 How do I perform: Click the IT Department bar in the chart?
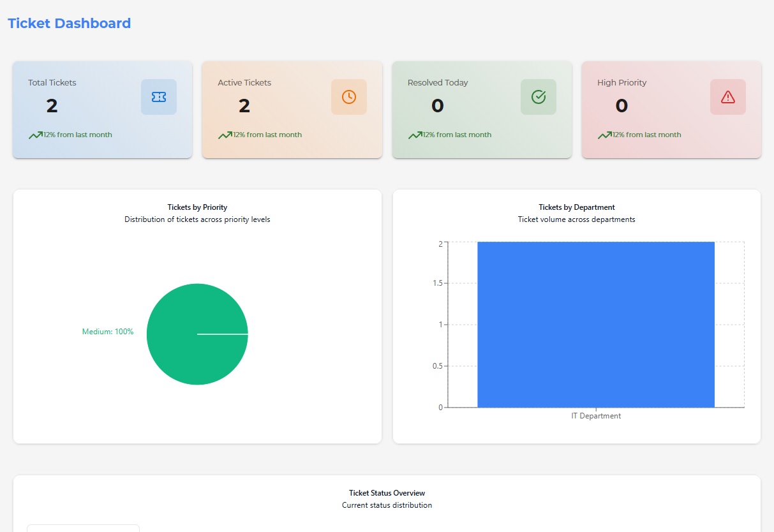click(595, 323)
